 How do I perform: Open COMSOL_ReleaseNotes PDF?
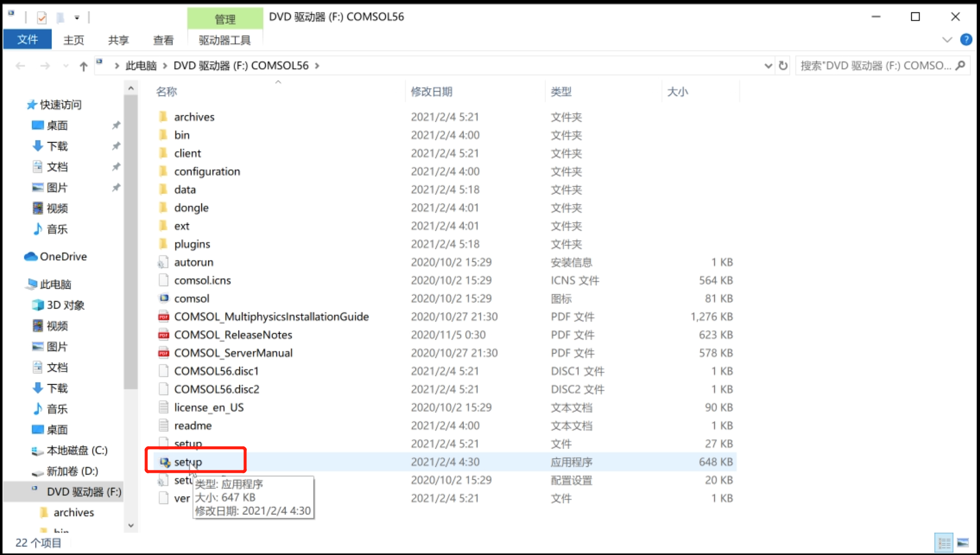(x=233, y=335)
